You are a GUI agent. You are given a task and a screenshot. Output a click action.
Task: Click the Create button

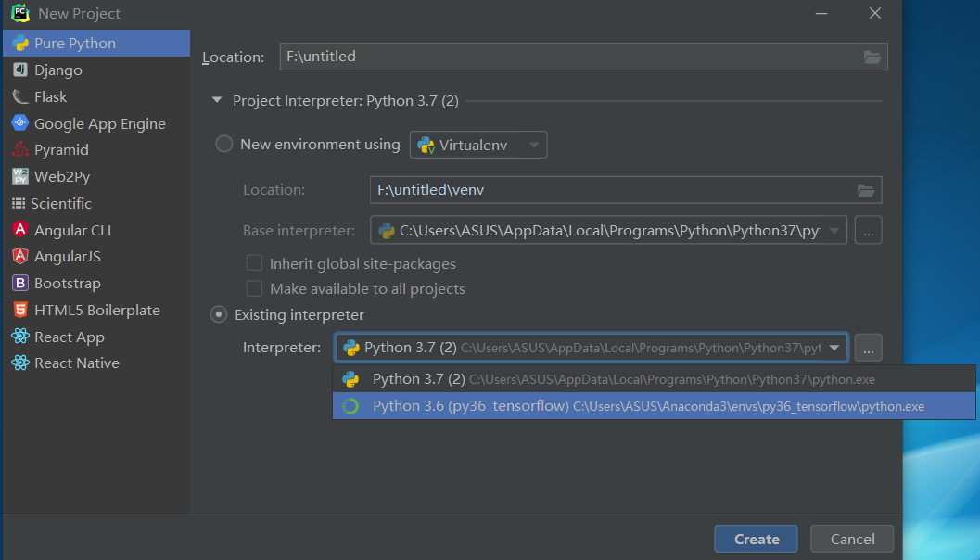click(x=756, y=539)
